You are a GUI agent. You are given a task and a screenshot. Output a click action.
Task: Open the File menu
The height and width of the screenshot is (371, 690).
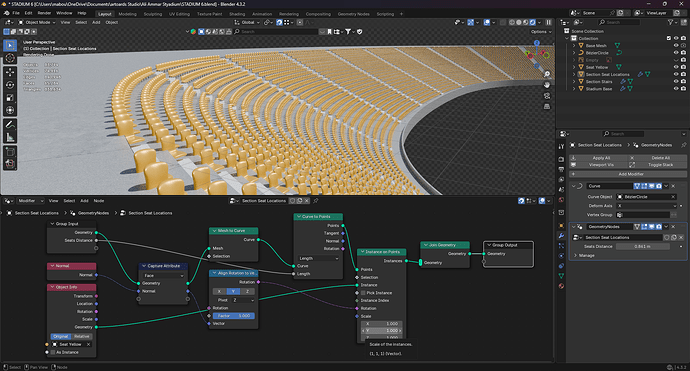(x=16, y=13)
